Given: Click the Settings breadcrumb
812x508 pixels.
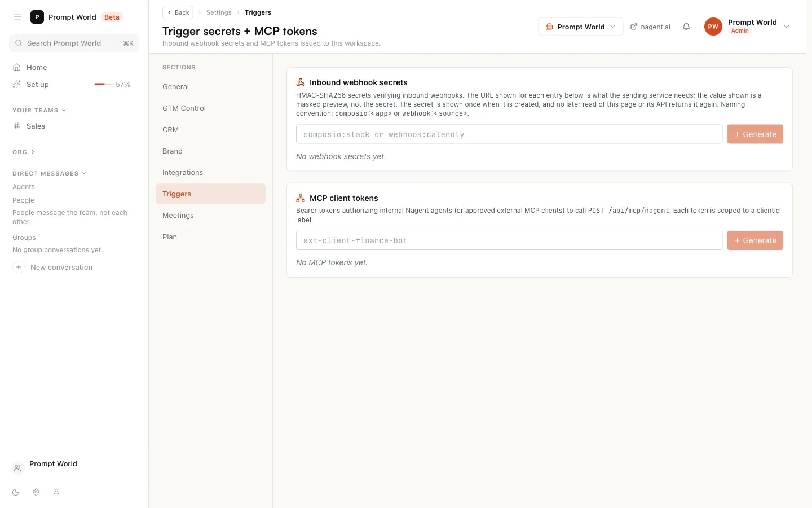Looking at the screenshot, I should pos(219,12).
